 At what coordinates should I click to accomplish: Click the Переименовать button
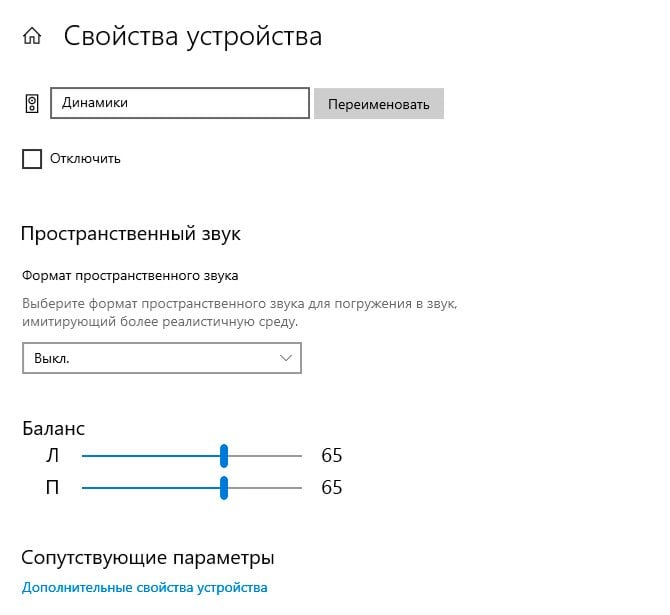(379, 103)
